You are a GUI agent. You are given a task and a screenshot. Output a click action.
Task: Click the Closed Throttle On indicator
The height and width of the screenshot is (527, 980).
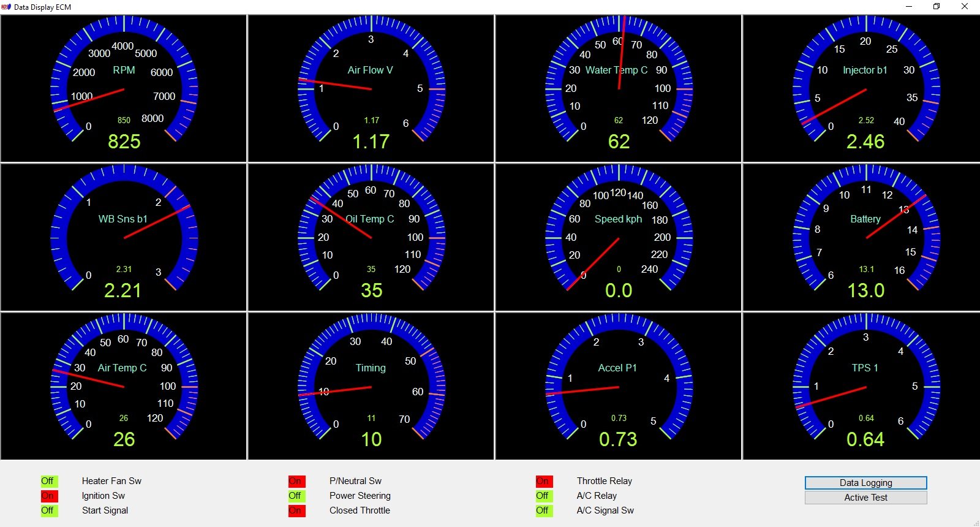[296, 510]
